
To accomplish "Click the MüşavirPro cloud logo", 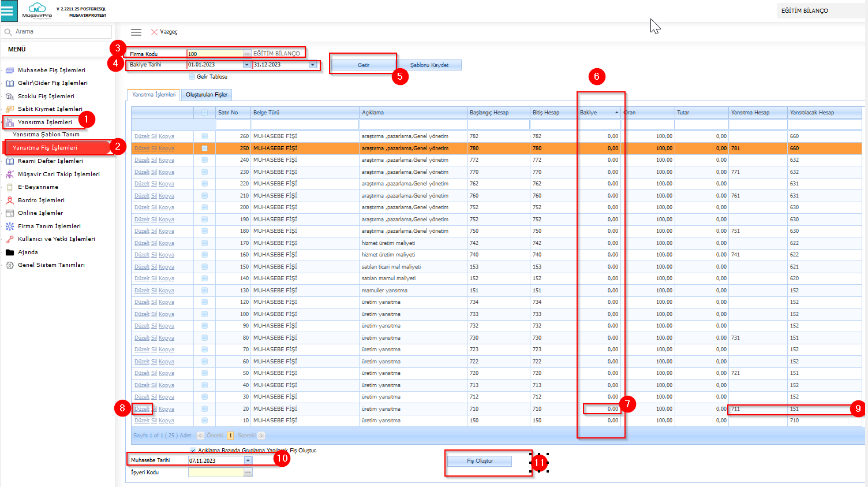I will pos(37,10).
